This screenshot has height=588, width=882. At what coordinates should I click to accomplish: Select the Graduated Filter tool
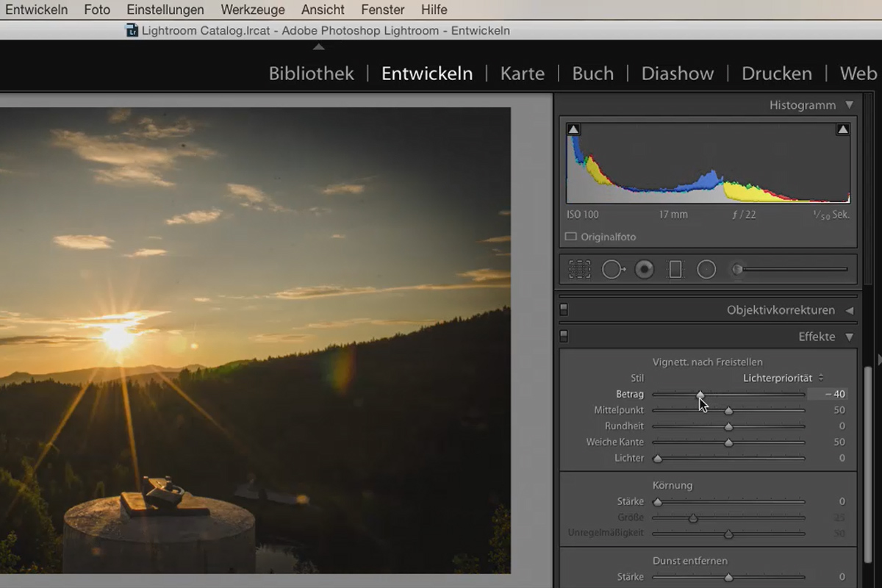coord(675,270)
